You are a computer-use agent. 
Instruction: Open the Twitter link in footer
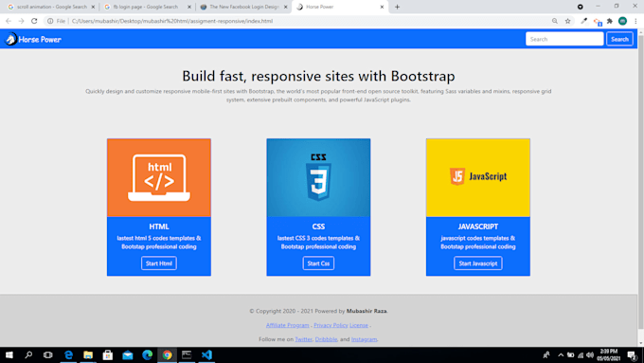[x=303, y=339]
